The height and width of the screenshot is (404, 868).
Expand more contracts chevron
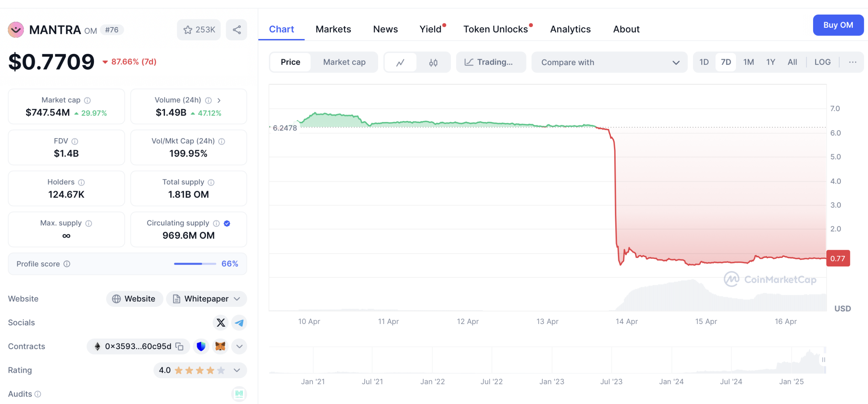tap(239, 346)
